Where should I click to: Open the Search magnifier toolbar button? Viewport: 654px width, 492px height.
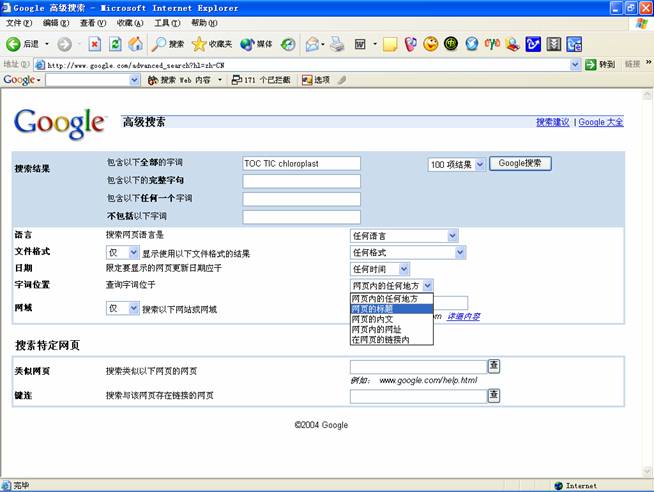click(x=168, y=44)
